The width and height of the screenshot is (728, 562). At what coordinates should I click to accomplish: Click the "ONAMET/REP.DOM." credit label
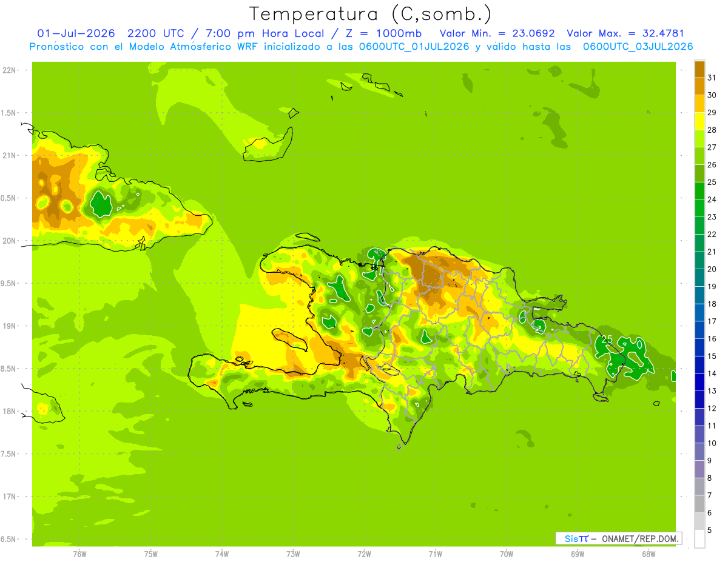(x=640, y=538)
